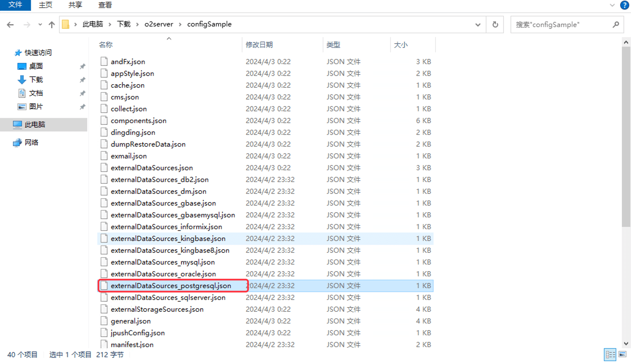Click the search magnifier icon
This screenshot has width=631, height=364.
click(616, 25)
